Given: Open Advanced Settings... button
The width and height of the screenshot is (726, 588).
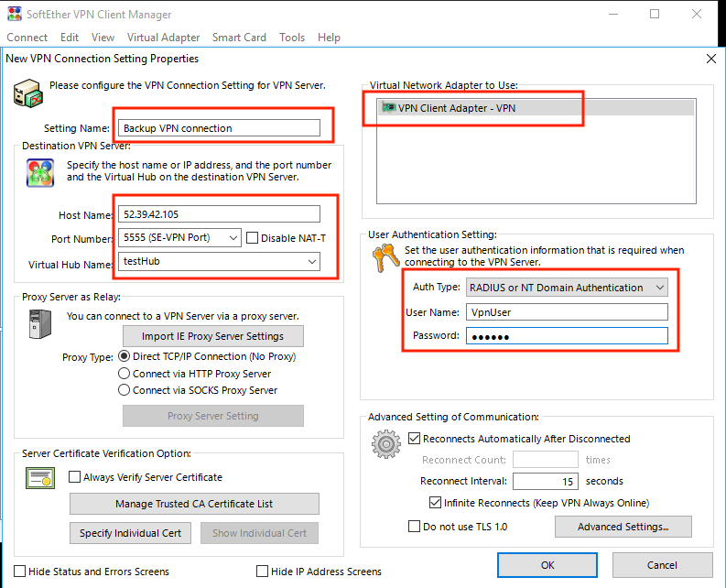Looking at the screenshot, I should 623,527.
